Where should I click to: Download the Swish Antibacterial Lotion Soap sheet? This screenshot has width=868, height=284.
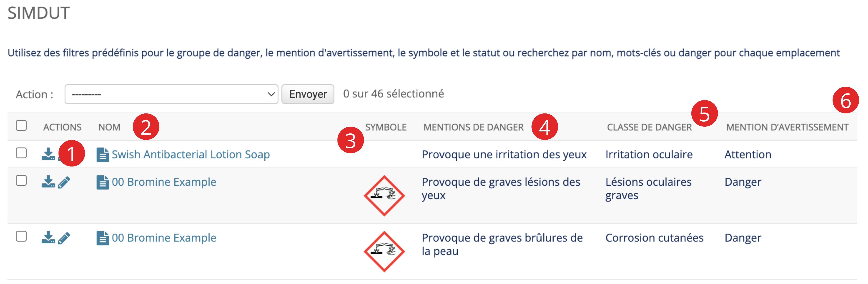coord(48,154)
